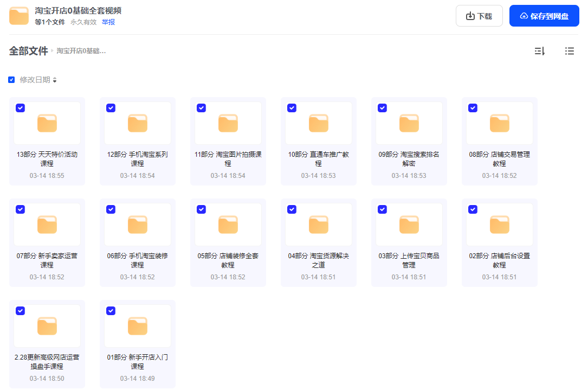Open folder icon for 11部分 淘宝图片拍摄课程
This screenshot has height=390, width=588.
click(228, 123)
